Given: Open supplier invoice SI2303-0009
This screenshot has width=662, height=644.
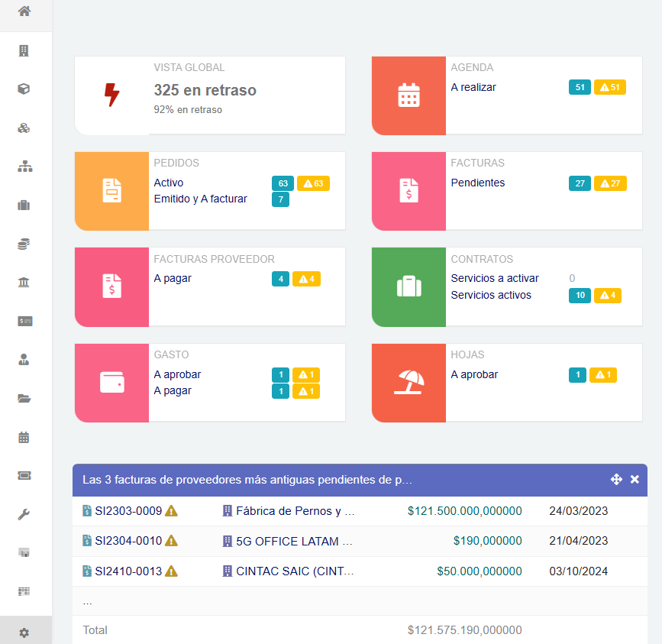Looking at the screenshot, I should (128, 511).
